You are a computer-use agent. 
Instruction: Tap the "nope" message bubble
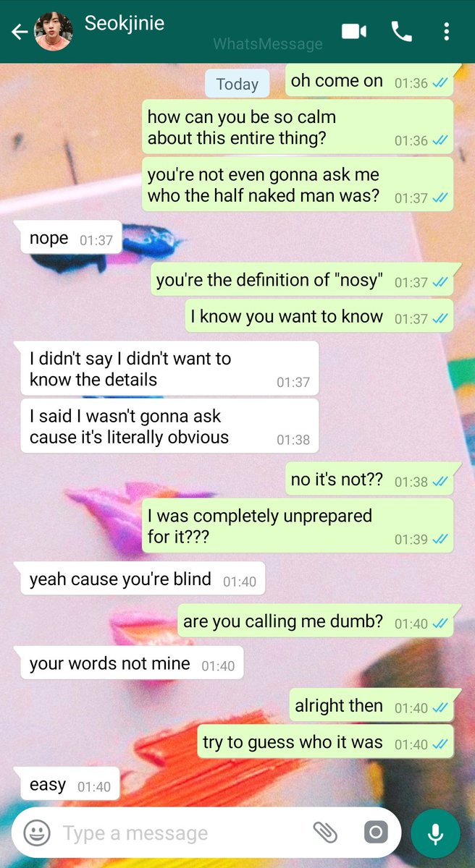coord(70,238)
